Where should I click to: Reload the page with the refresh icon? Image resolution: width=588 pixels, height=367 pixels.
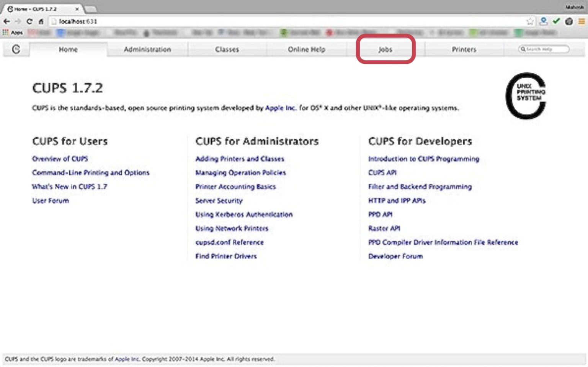point(29,21)
